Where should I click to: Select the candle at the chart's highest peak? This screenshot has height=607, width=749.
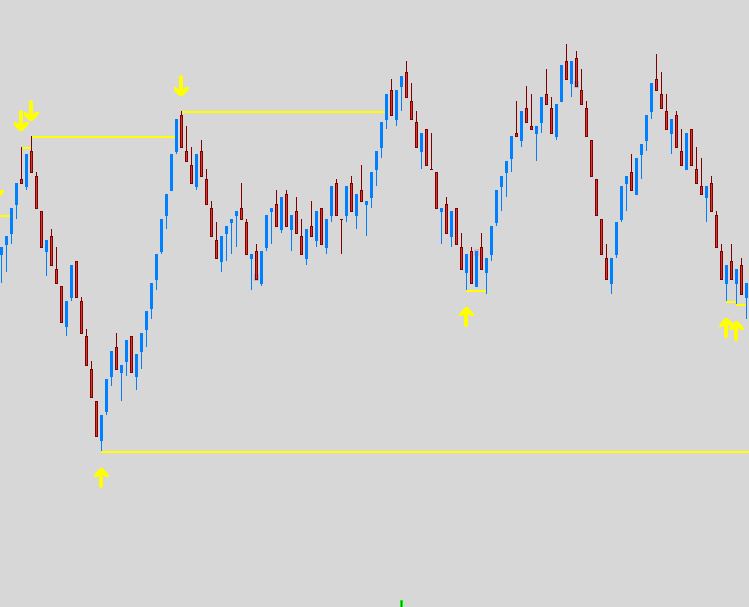566,70
